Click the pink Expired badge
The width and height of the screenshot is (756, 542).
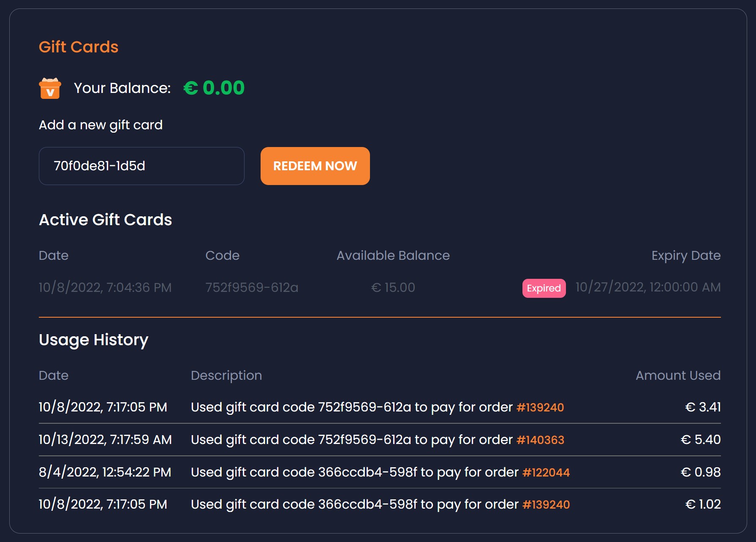click(544, 288)
